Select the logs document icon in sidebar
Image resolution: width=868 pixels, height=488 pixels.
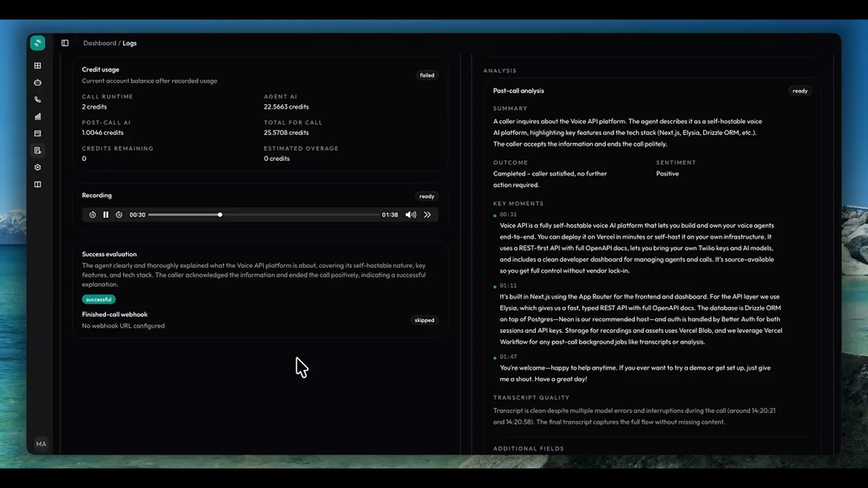[37, 150]
